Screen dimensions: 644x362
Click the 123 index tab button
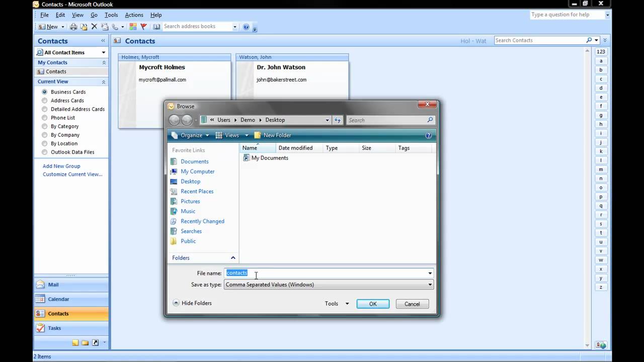[x=601, y=52]
